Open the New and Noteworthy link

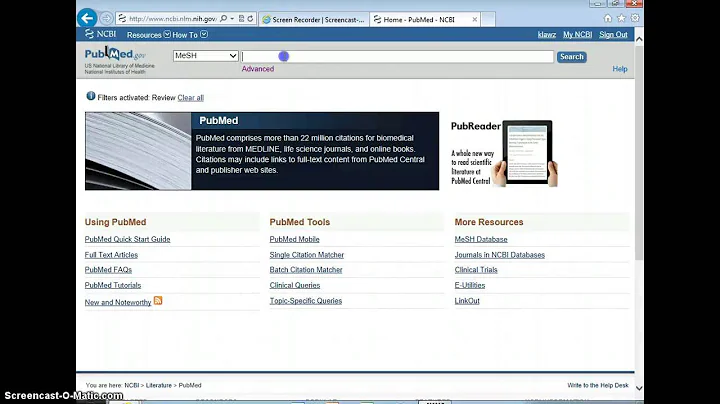point(118,302)
